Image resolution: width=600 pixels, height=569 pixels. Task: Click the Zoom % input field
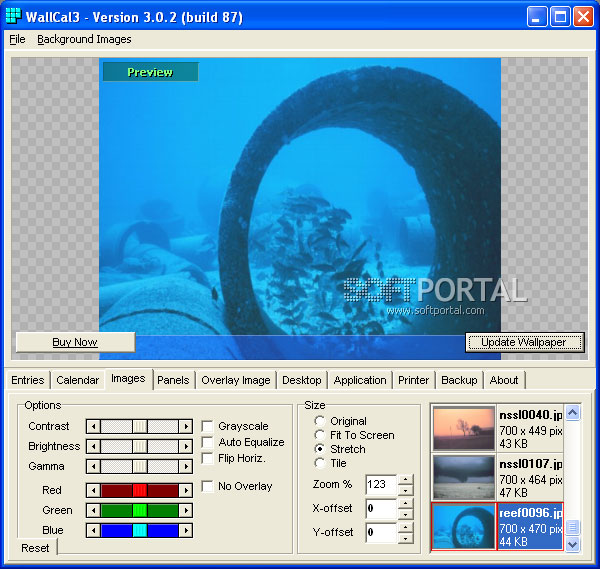coord(382,484)
